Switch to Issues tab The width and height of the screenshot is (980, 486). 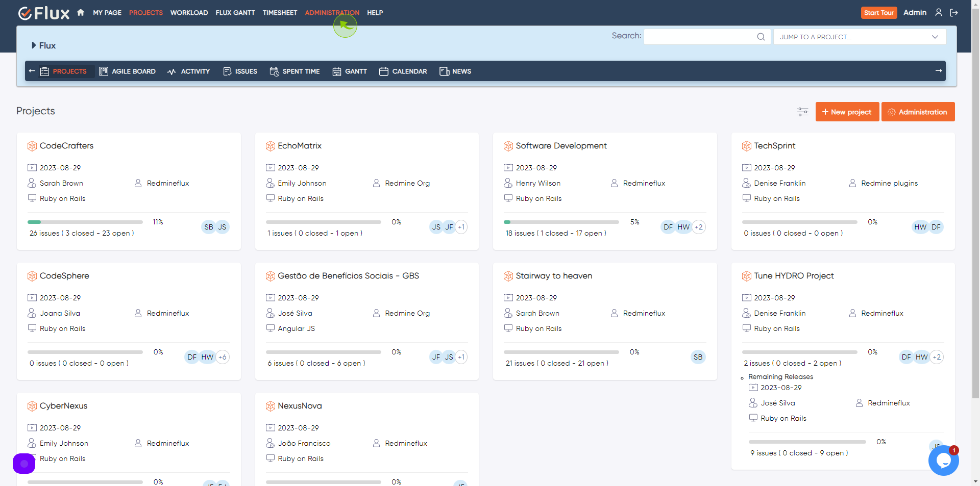[240, 71]
